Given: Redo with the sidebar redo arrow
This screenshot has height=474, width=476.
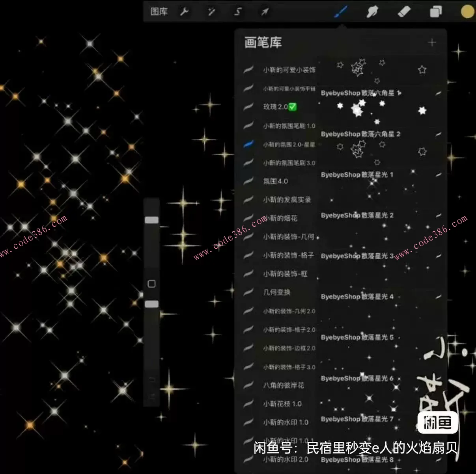Looking at the screenshot, I should [x=152, y=396].
